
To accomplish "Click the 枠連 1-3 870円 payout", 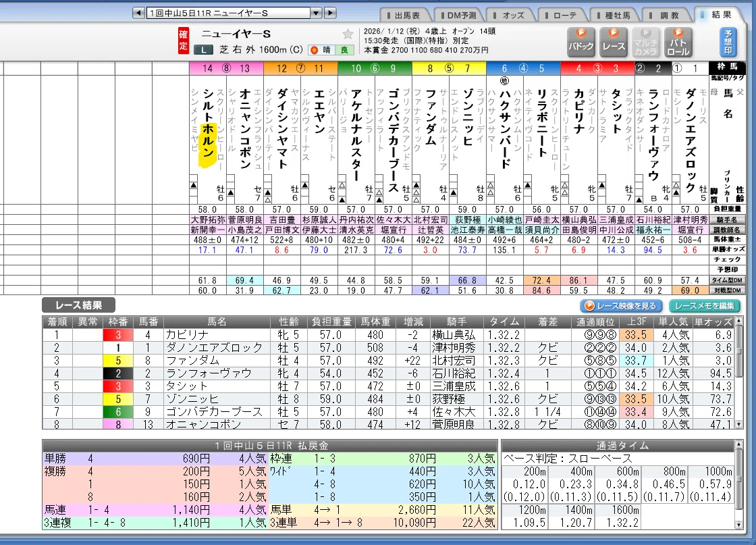I will tap(383, 459).
